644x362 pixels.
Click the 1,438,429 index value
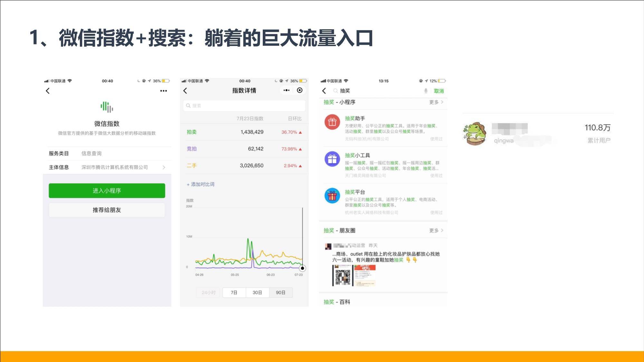[x=252, y=132]
